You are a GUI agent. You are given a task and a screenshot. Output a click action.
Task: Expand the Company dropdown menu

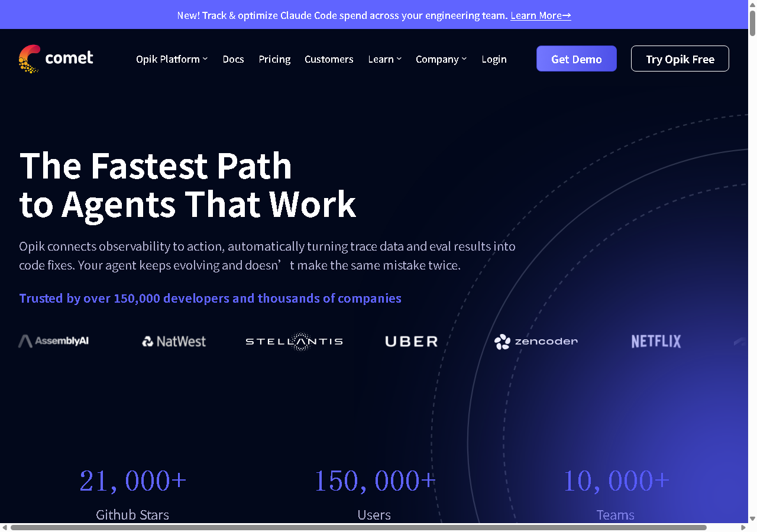(441, 59)
